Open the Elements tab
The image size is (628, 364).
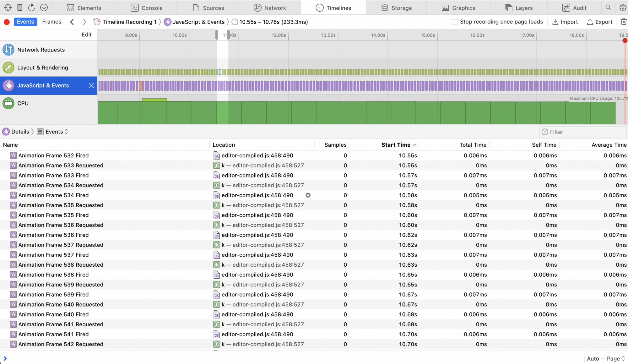pyautogui.click(x=84, y=8)
